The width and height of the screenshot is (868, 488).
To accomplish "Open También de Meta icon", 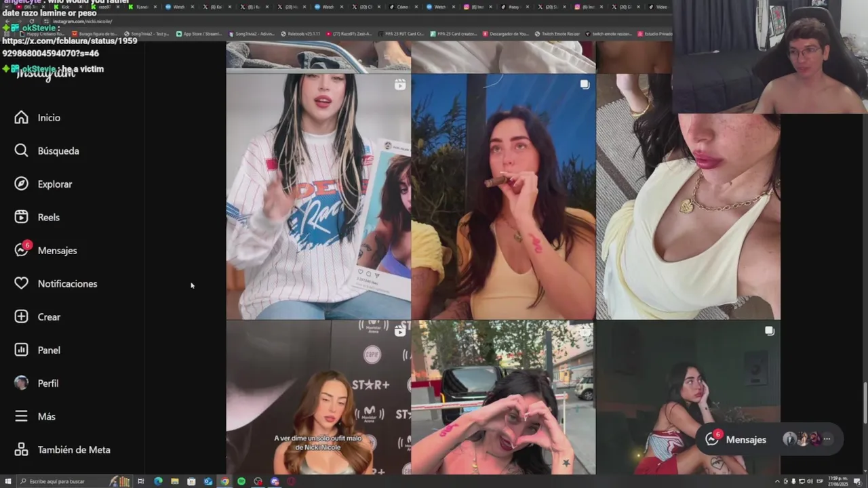I will (x=21, y=449).
